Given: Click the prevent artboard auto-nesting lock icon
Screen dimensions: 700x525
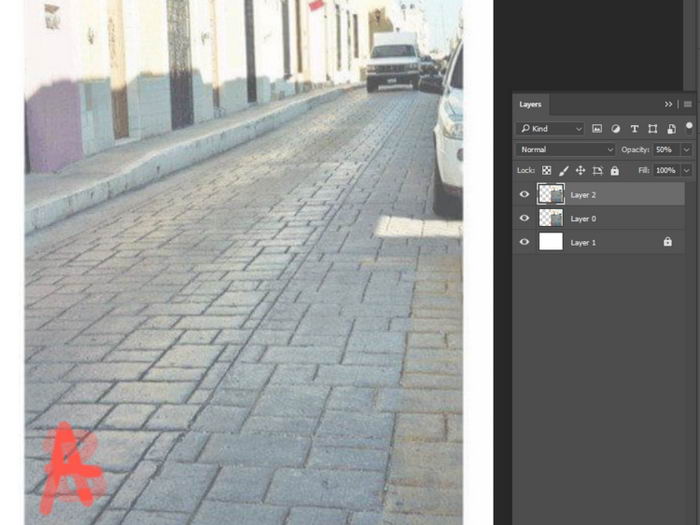Looking at the screenshot, I should [597, 171].
